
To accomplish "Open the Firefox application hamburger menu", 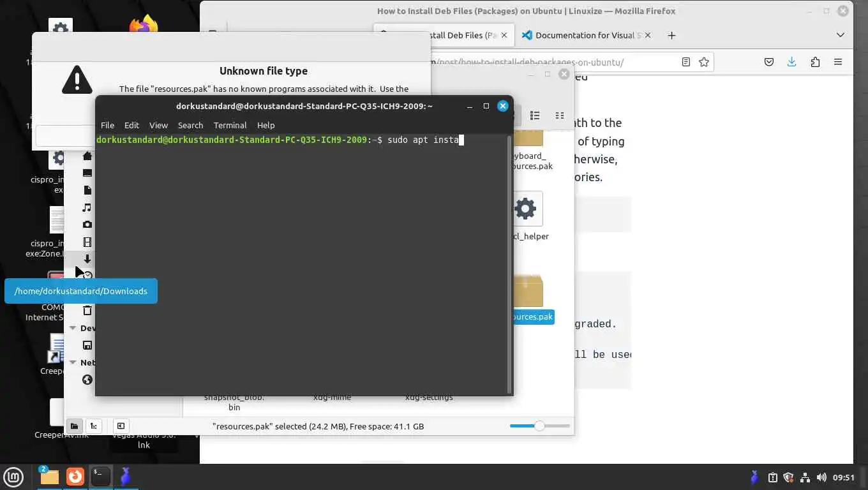I will pyautogui.click(x=838, y=62).
